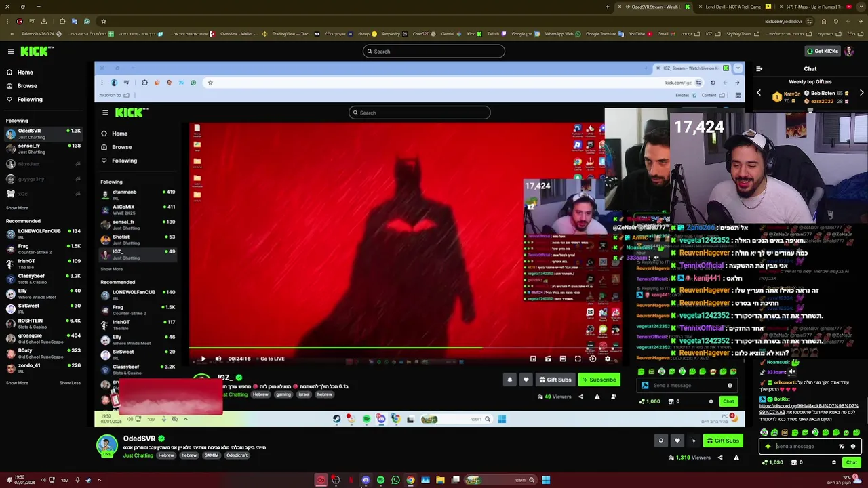Viewport: 868px width, 488px height.
Task: Switch to Level Devil browser tab
Action: [734, 7]
